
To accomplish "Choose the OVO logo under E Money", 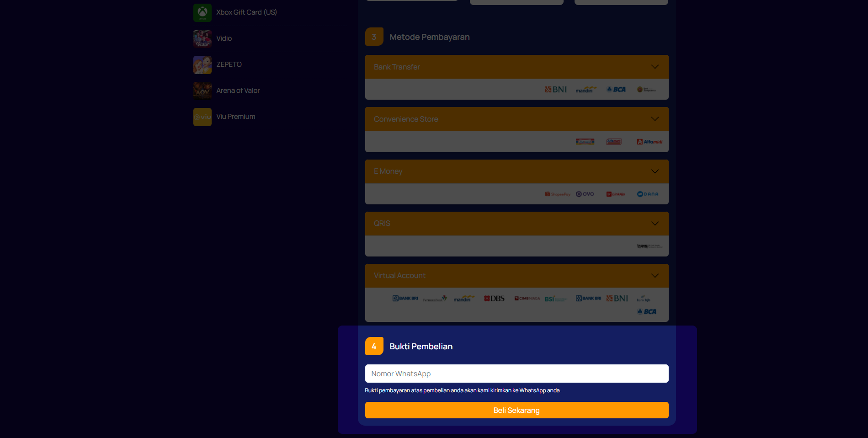I will 585,194.
